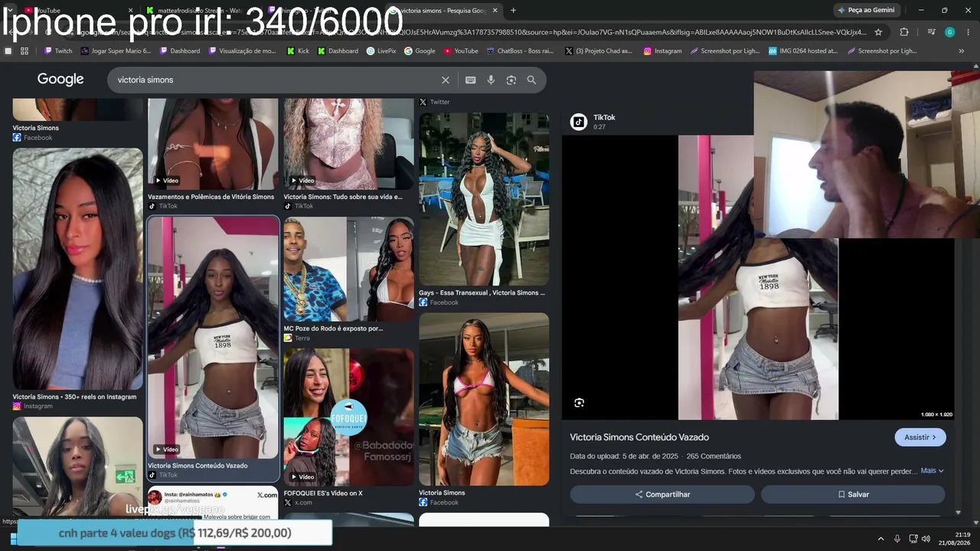Image resolution: width=980 pixels, height=551 pixels.
Task: Click the cnh parte 4 valeu dogs donation bar
Action: tap(175, 533)
